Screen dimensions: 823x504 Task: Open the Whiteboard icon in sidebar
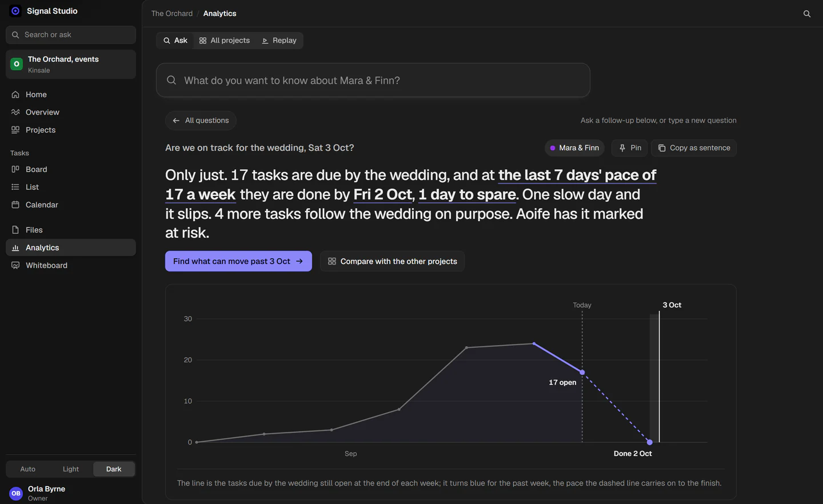15,265
